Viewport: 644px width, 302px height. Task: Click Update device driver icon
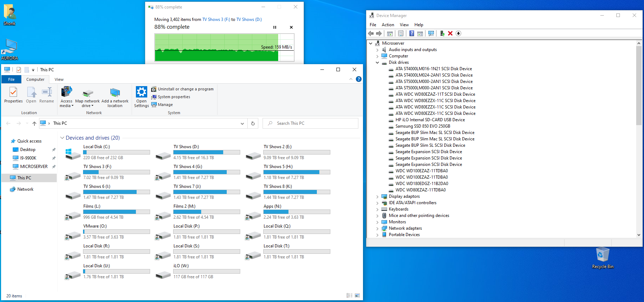tap(442, 33)
